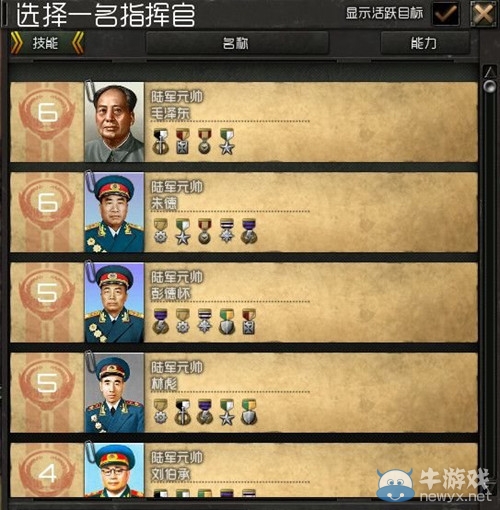This screenshot has height=510, width=500.
Task: Click Peng Dehuai's first purple medal
Action: [x=161, y=322]
